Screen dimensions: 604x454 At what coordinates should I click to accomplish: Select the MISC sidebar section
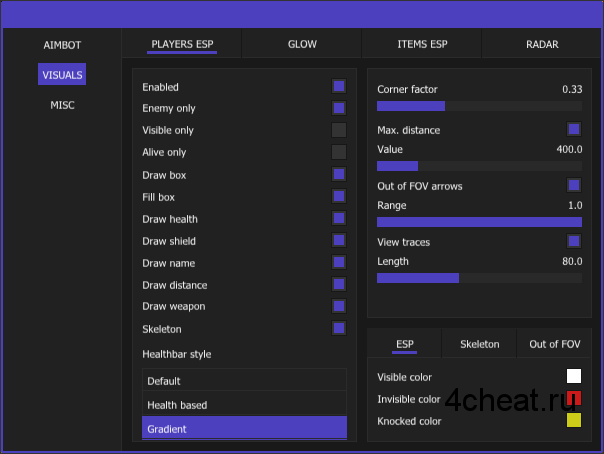pos(62,105)
